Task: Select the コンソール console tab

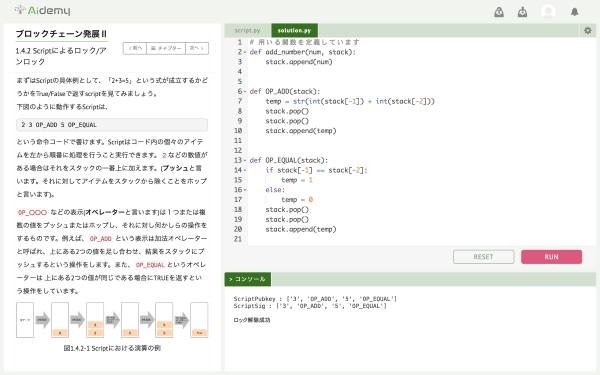Action: click(247, 279)
